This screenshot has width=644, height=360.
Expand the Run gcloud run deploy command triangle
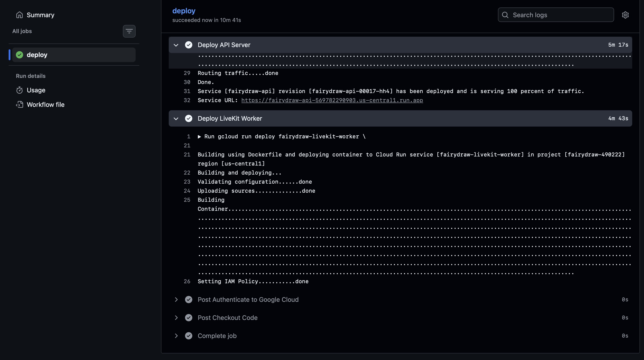199,137
